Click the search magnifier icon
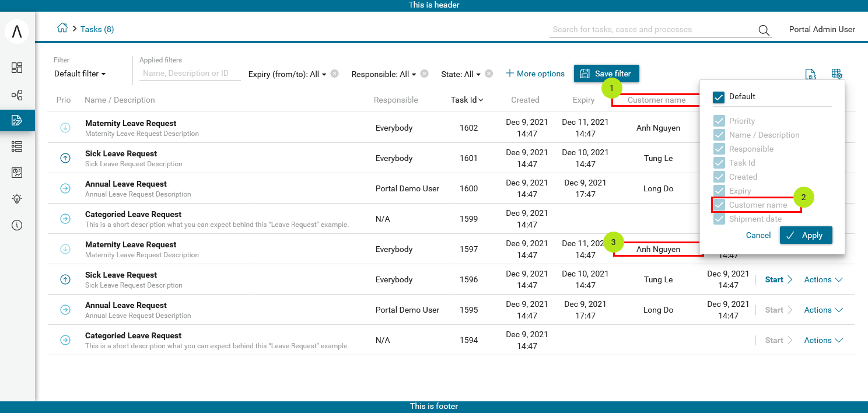The height and width of the screenshot is (413, 868). (x=764, y=30)
